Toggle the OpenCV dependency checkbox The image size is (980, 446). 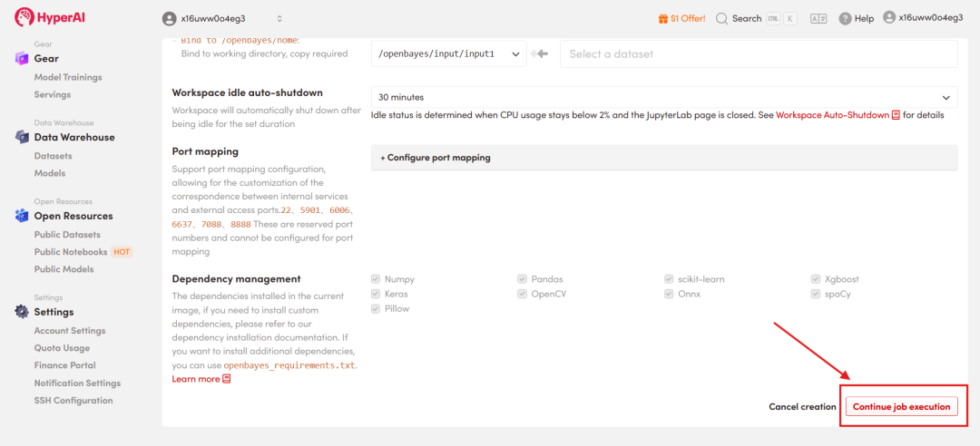tap(522, 294)
